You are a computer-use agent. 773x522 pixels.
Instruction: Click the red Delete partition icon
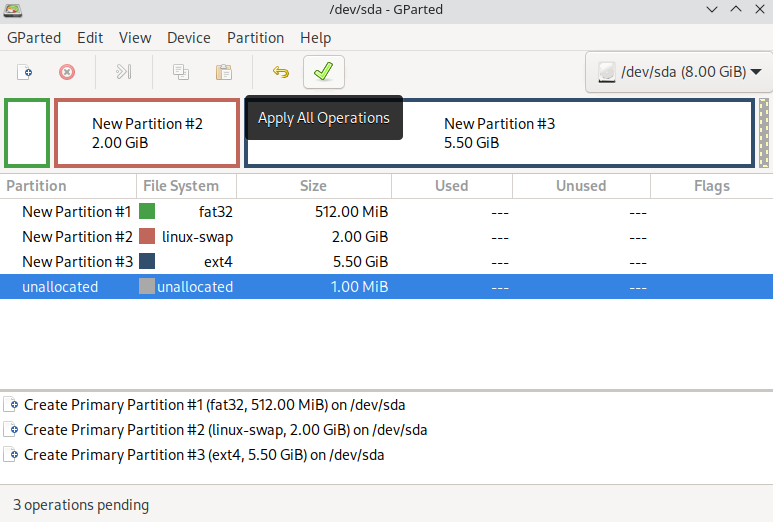67,72
